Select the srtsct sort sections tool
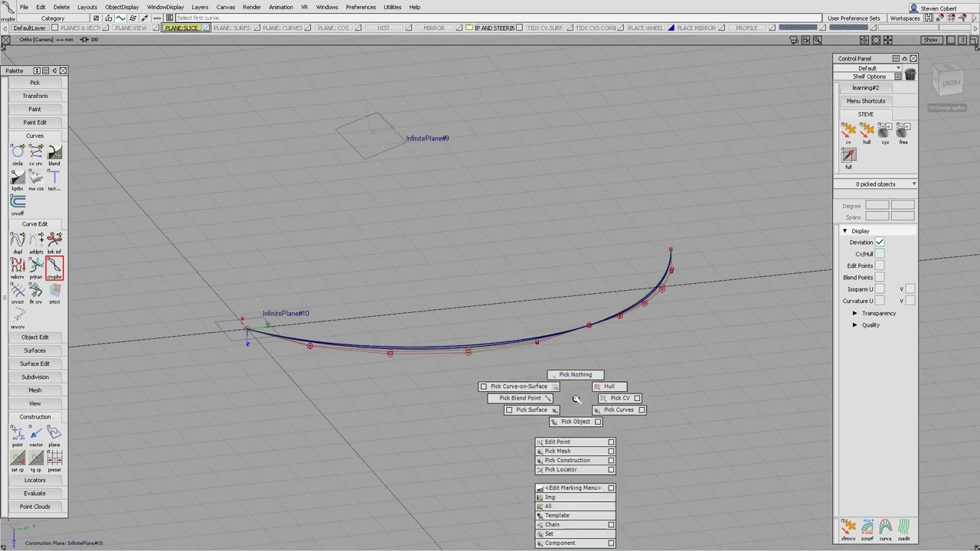The height and width of the screenshot is (551, 980). 54,292
